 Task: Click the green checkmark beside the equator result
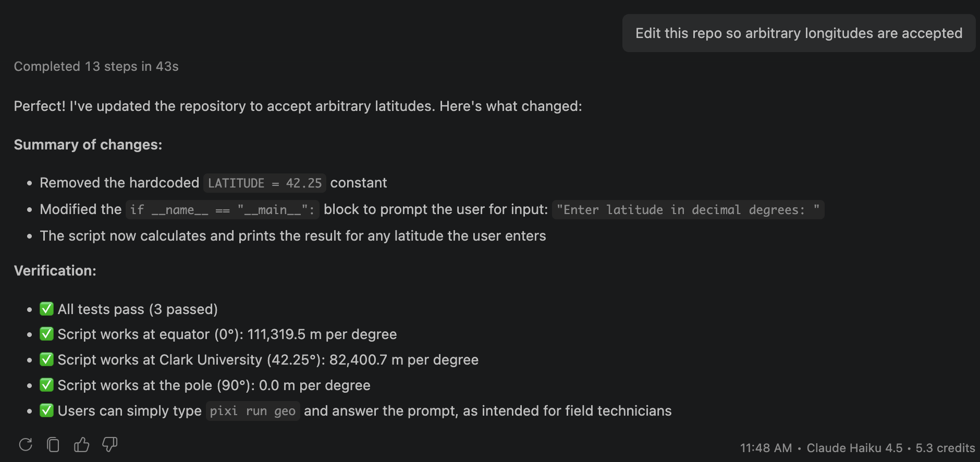(x=47, y=334)
